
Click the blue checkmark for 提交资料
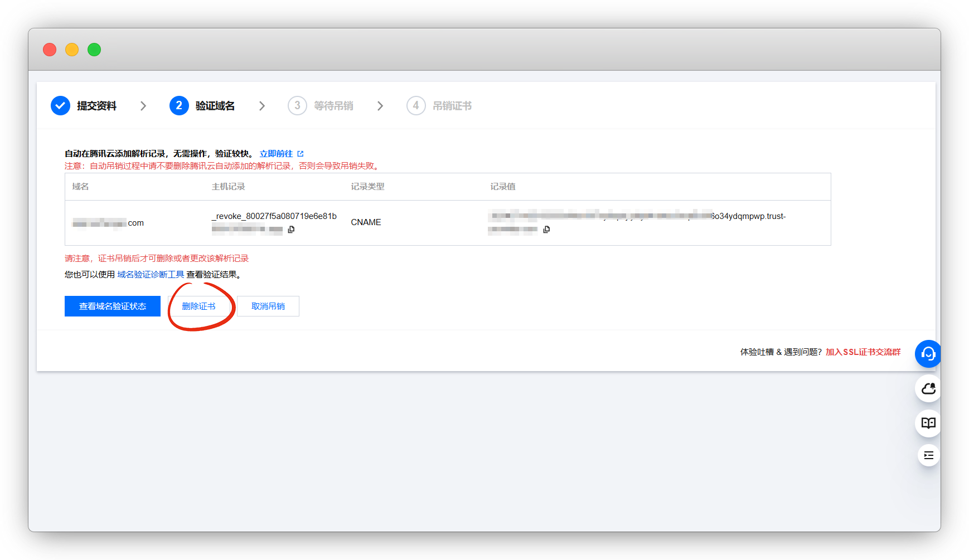[x=60, y=106]
